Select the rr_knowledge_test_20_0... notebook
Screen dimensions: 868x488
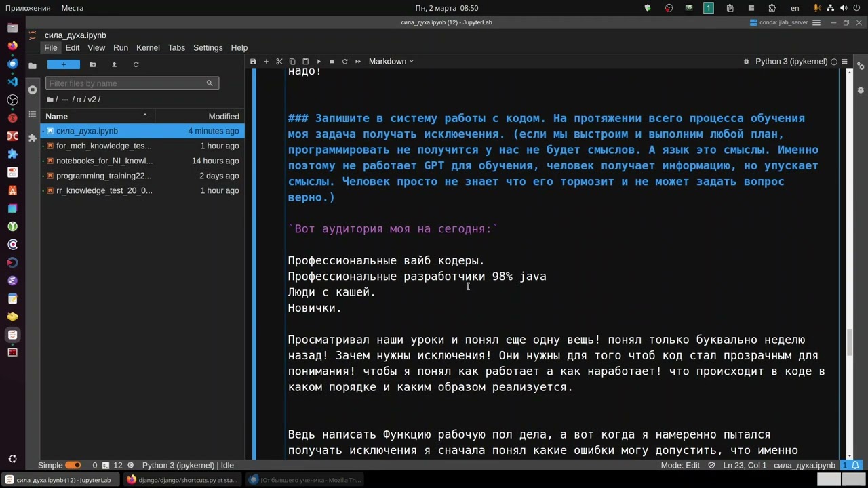click(142, 190)
